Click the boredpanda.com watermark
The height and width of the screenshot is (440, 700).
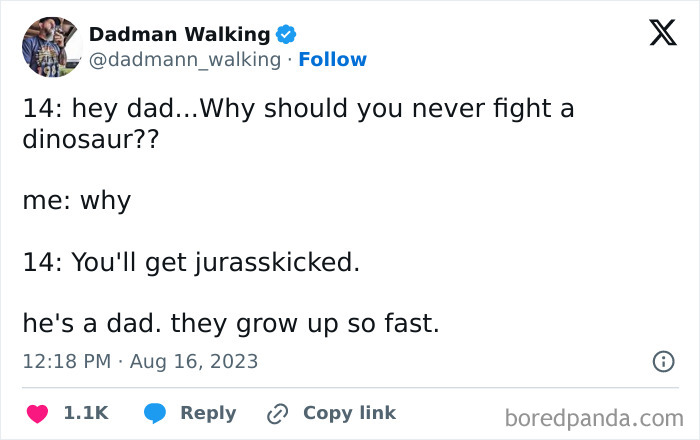click(594, 416)
